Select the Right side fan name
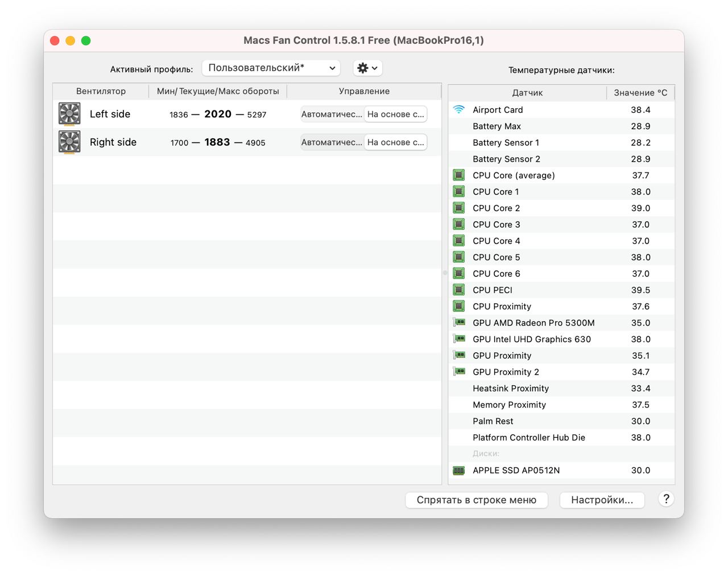 113,142
